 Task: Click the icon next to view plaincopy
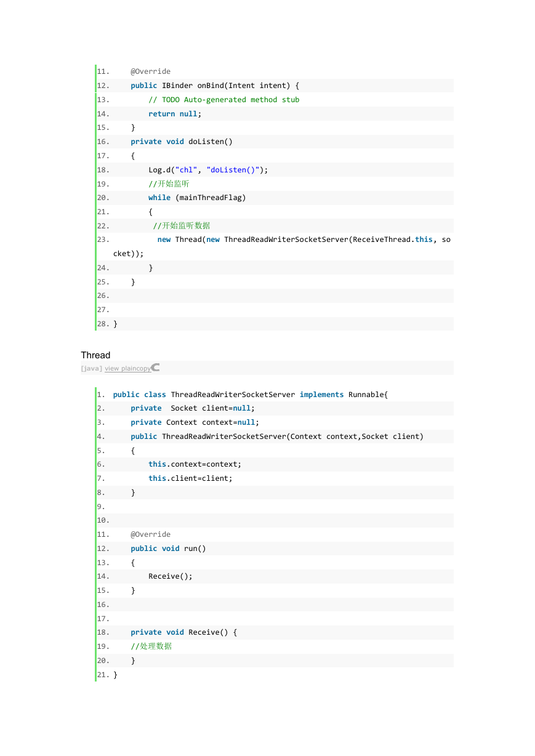156,368
